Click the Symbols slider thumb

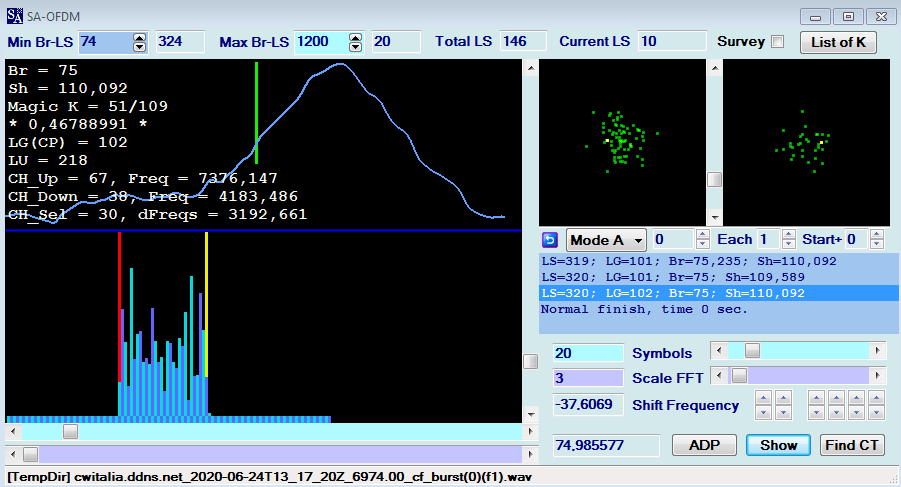(752, 350)
